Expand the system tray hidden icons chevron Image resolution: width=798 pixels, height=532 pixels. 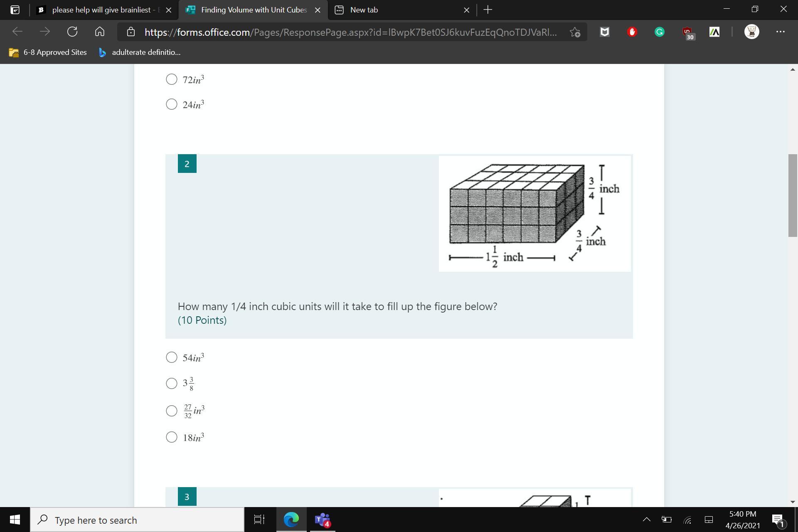647,520
